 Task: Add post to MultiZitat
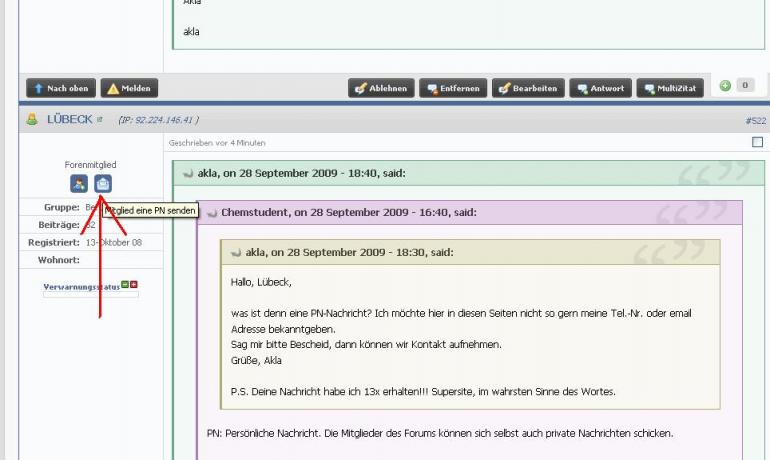(x=670, y=88)
